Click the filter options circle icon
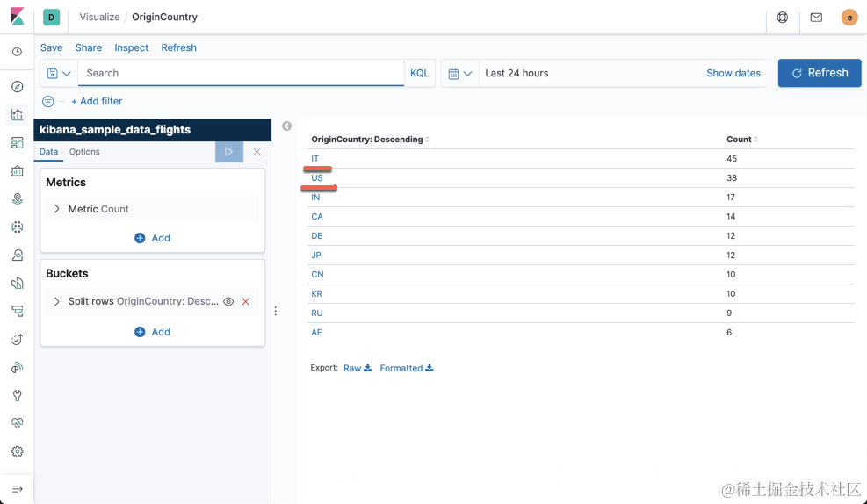Image resolution: width=867 pixels, height=504 pixels. [48, 101]
